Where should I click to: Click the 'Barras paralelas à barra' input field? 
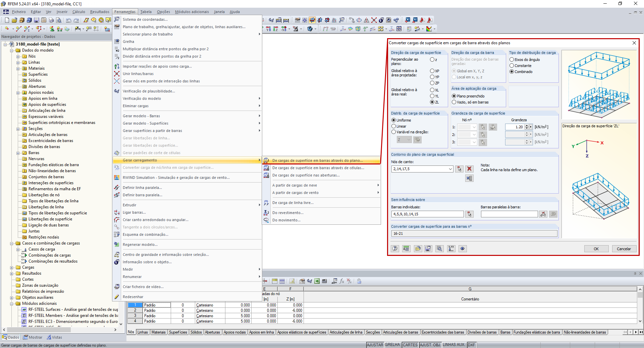(x=509, y=214)
